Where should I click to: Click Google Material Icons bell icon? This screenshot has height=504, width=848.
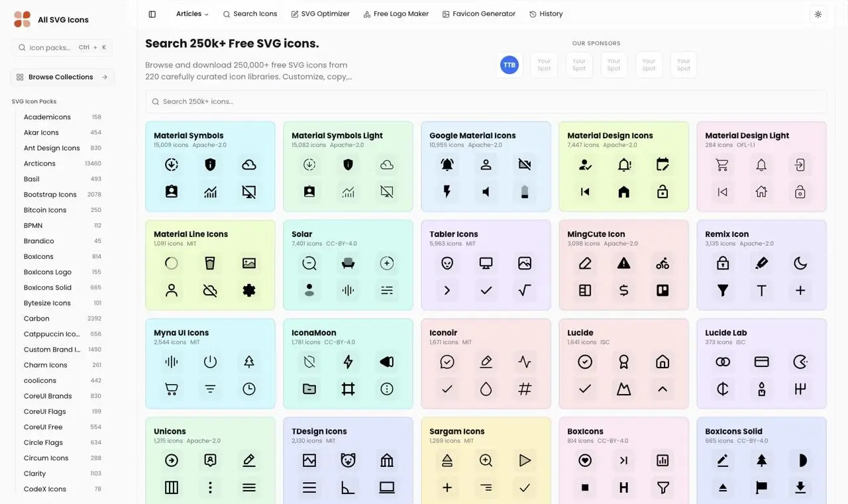click(x=447, y=165)
